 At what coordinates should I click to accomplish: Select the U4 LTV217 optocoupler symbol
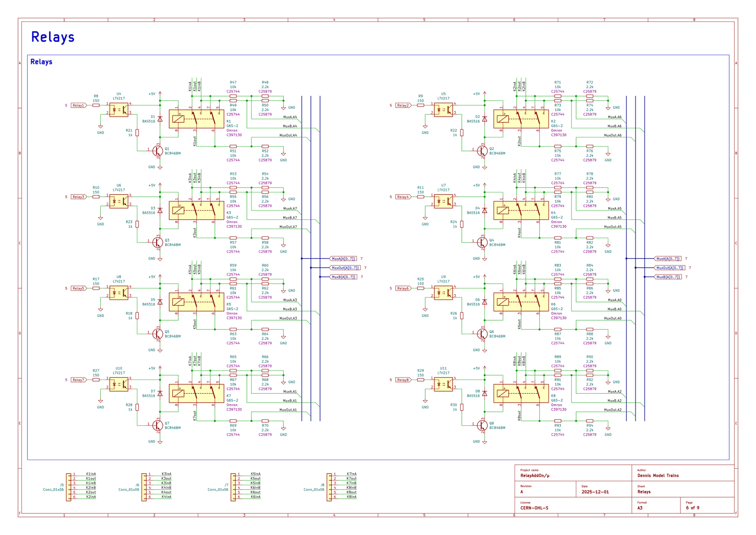click(x=119, y=110)
